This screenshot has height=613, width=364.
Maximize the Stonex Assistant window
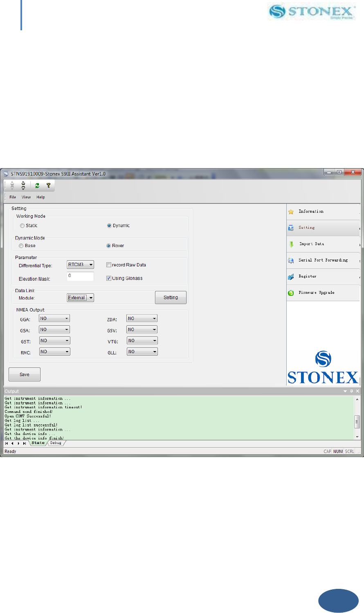(339, 172)
